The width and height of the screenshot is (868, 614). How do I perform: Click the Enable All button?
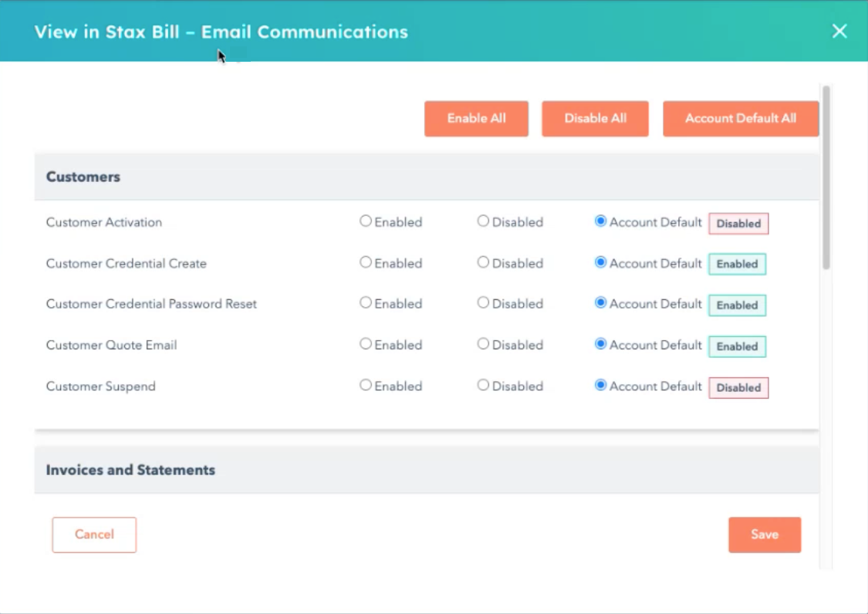[476, 119]
